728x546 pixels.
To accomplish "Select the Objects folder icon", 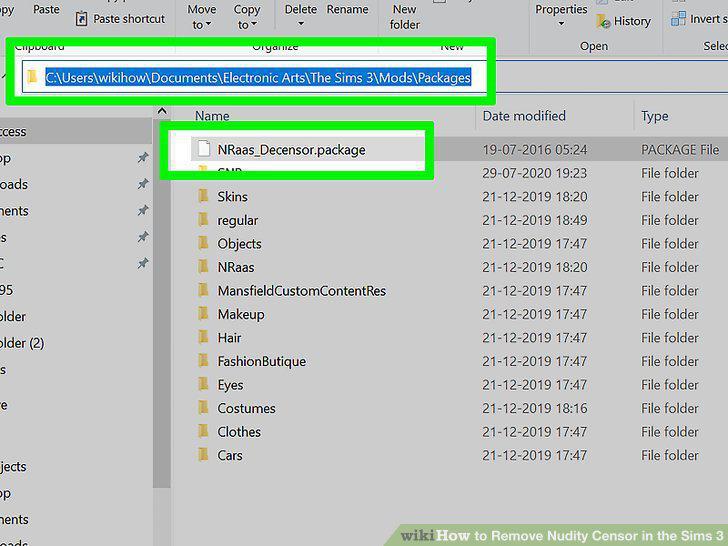I will click(x=203, y=242).
